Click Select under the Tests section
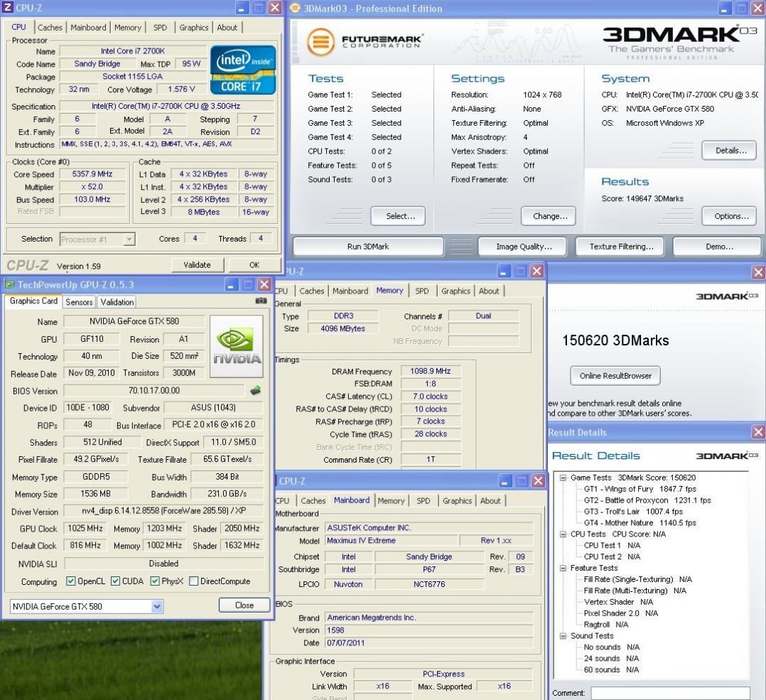 (398, 216)
